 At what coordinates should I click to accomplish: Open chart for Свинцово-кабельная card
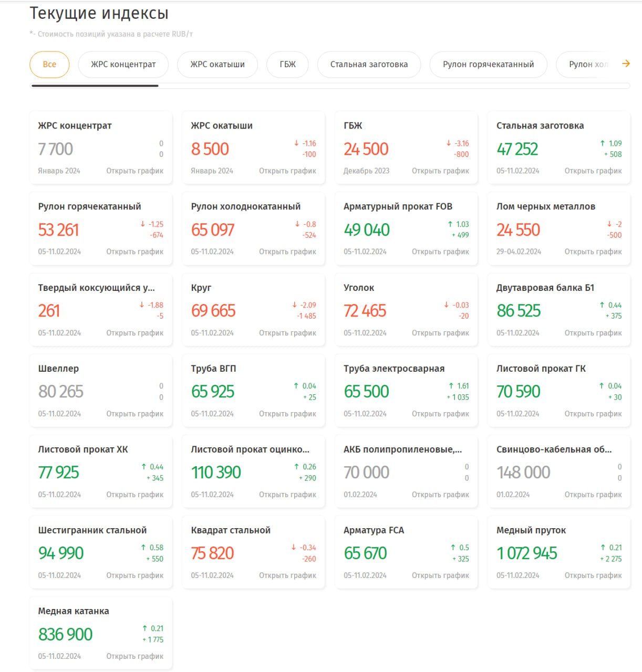[593, 495]
